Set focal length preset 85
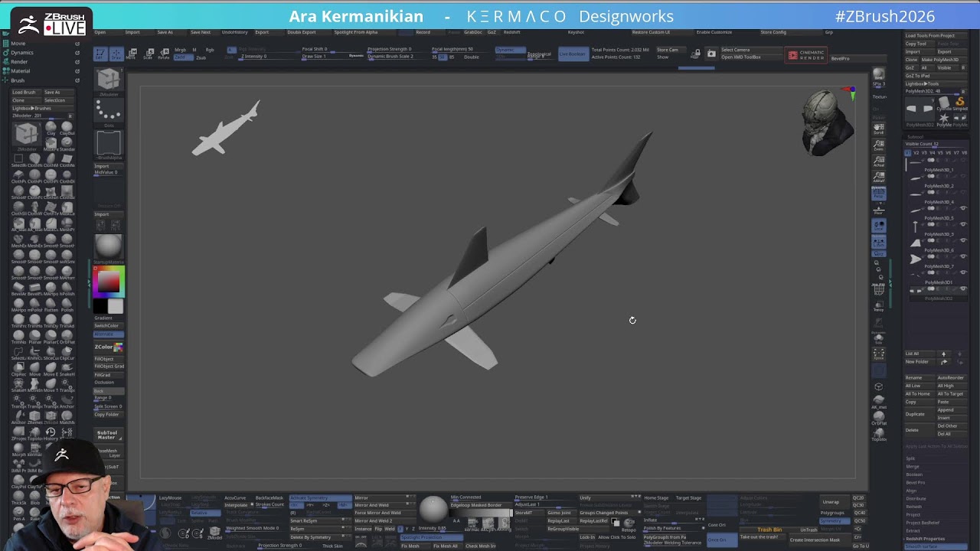 [452, 57]
